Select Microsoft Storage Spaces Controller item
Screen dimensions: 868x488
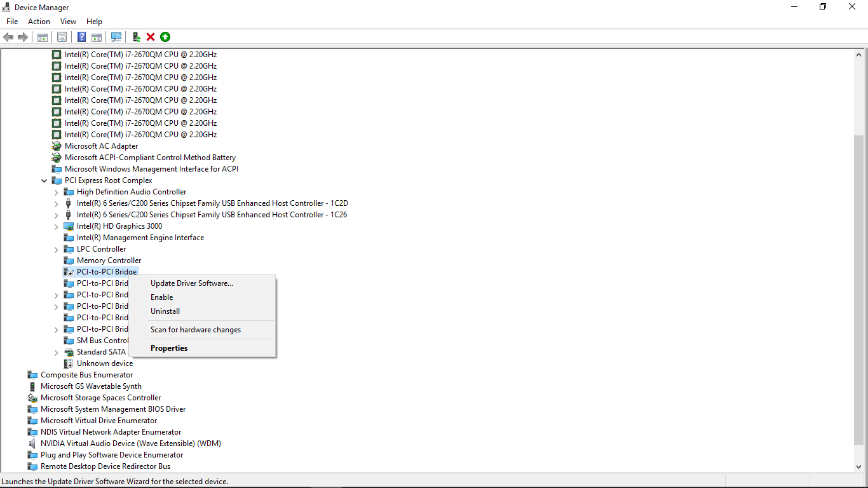(x=100, y=398)
